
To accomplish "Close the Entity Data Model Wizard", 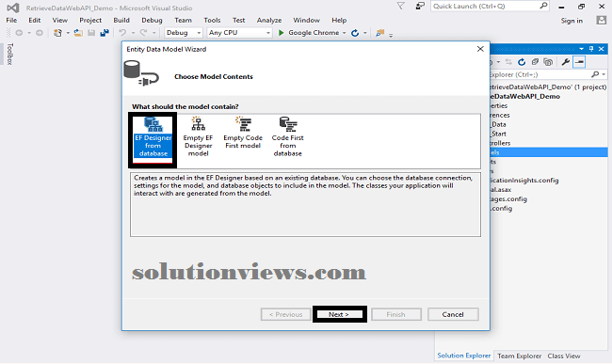I will pos(480,49).
